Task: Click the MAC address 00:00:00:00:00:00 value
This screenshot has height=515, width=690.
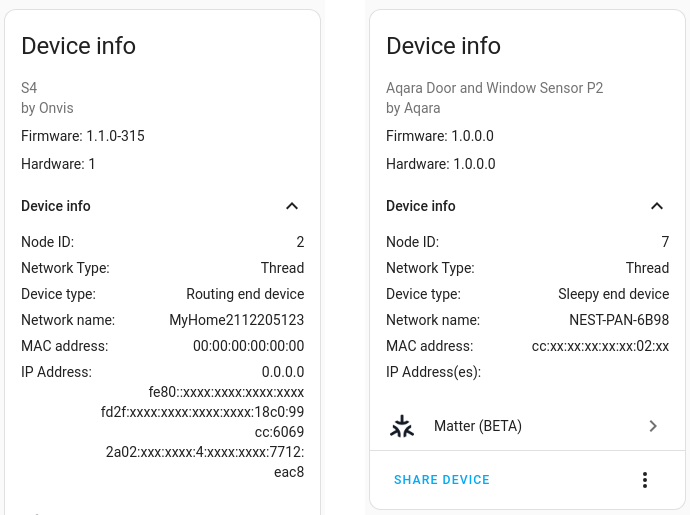Action: 248,346
